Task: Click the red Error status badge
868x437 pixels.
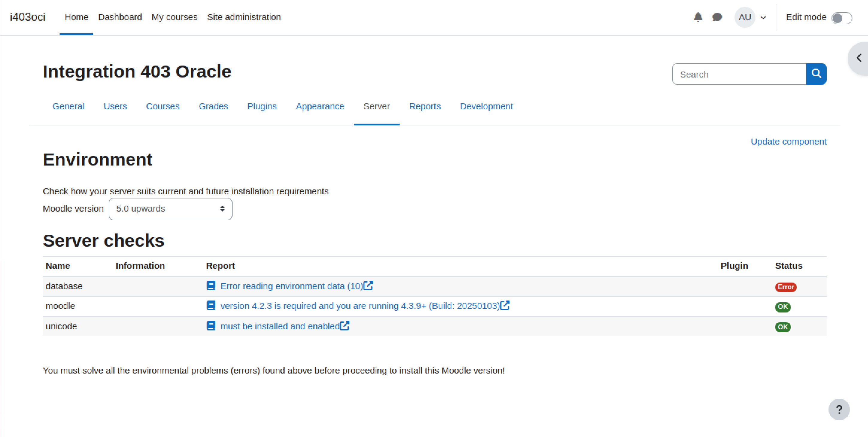Action: 786,287
